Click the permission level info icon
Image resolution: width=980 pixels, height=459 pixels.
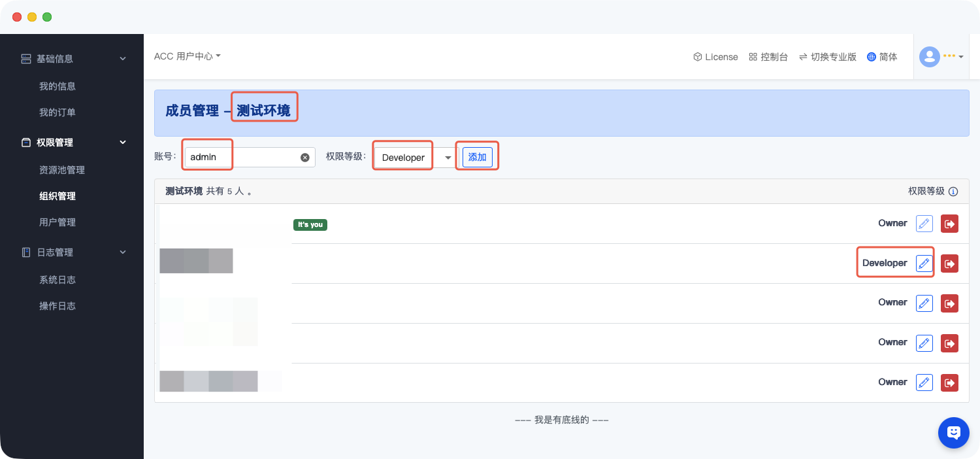click(953, 192)
